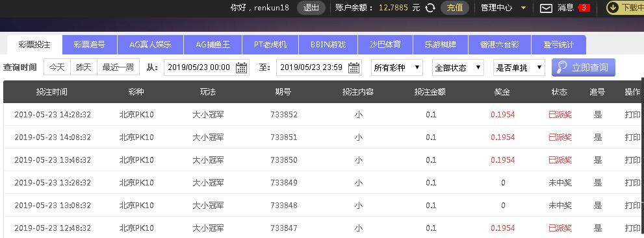Click the 立即查询 search button
Viewport: 644px width, 238px height.
coord(583,67)
